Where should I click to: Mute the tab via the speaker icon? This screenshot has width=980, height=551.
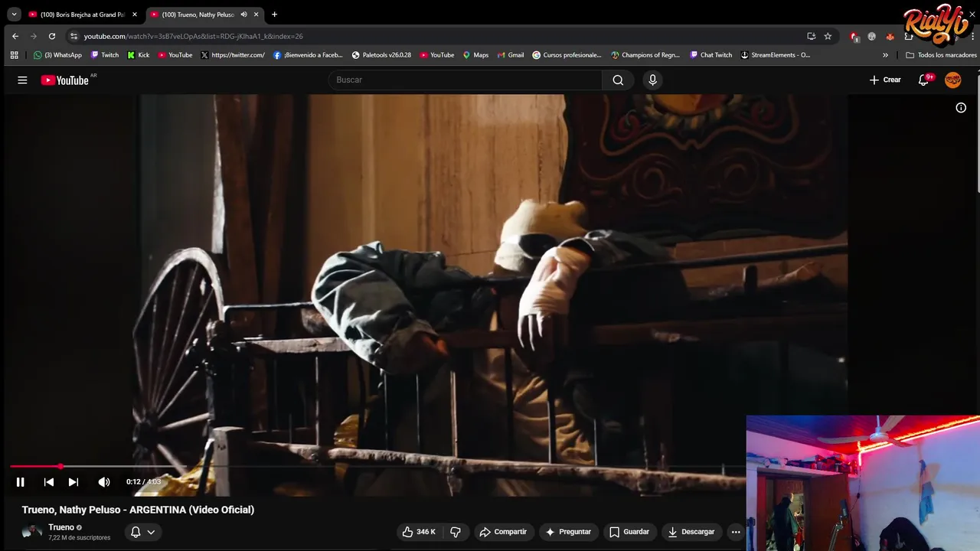click(243, 15)
